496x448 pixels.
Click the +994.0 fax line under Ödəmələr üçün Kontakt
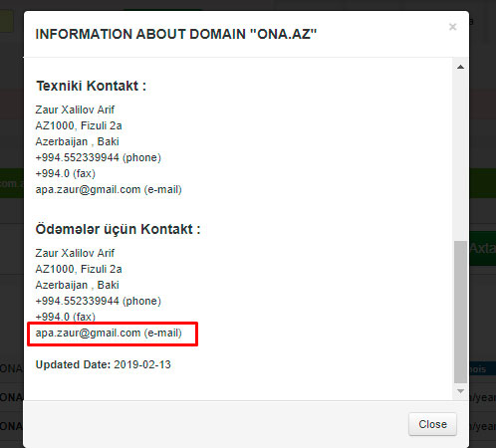click(x=66, y=317)
